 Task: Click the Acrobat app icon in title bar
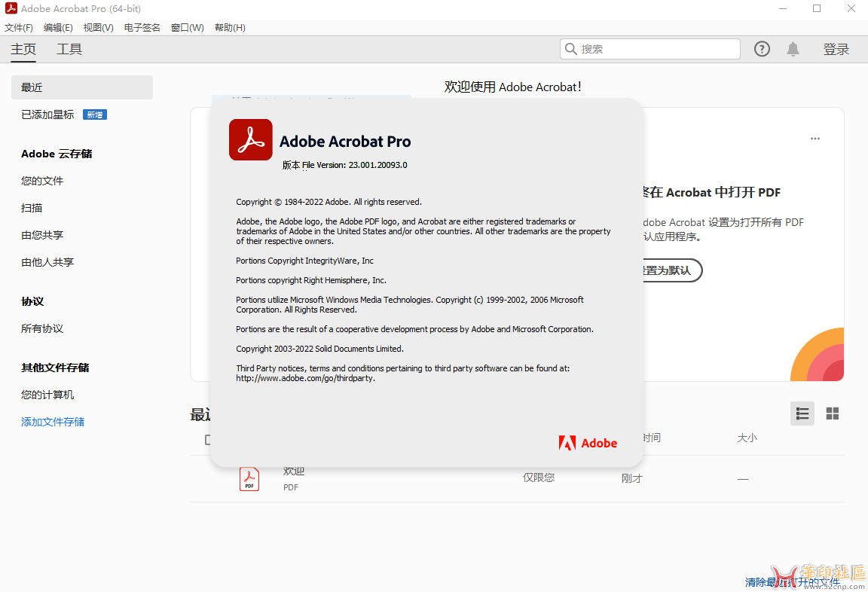pyautogui.click(x=11, y=8)
